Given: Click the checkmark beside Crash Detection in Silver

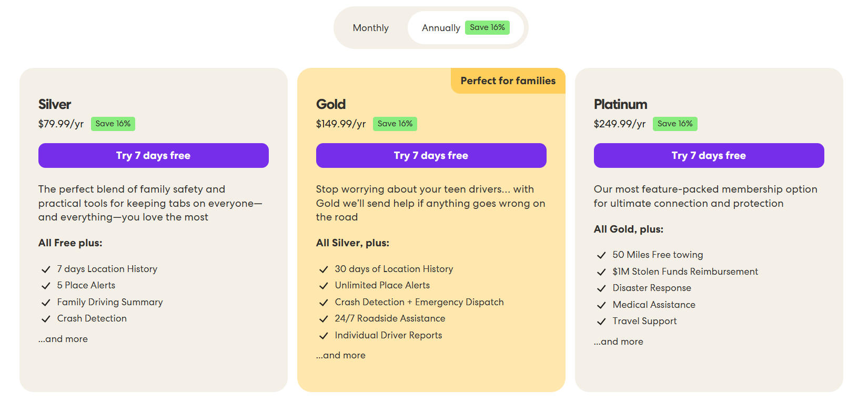Looking at the screenshot, I should tap(46, 319).
